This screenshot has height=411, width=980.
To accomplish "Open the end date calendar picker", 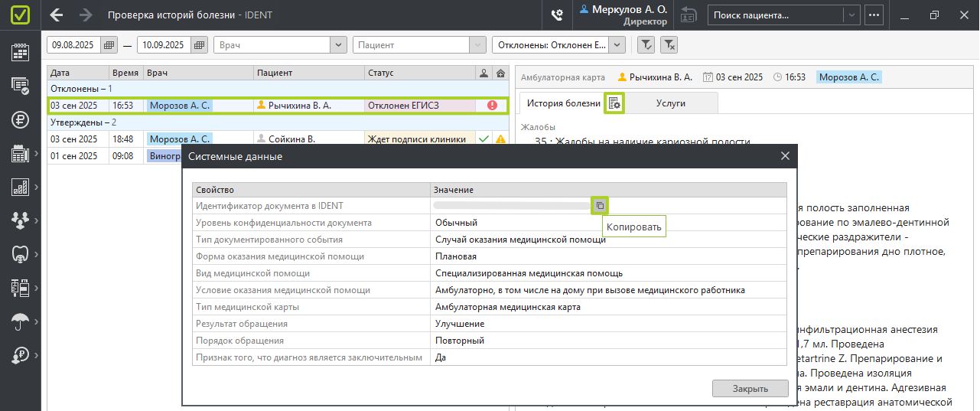I will (x=200, y=45).
